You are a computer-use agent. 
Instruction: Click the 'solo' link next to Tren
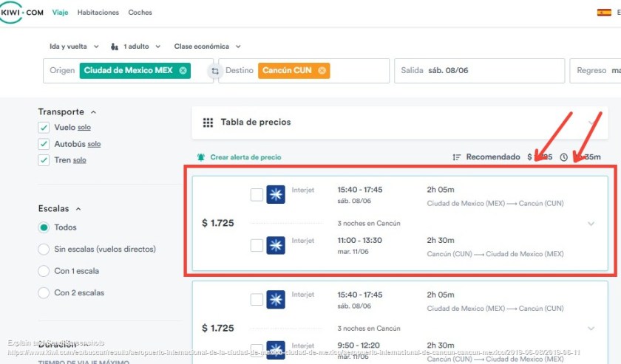click(79, 160)
